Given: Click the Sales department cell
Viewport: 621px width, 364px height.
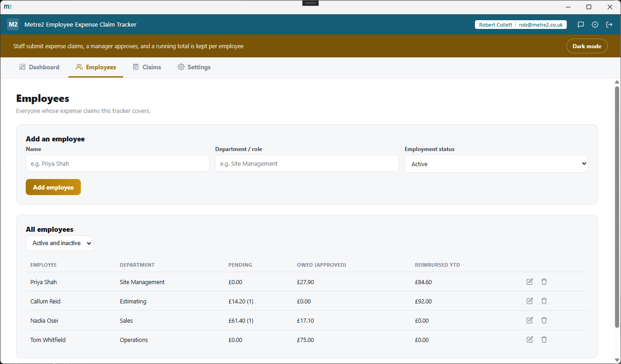Looking at the screenshot, I should [126, 321].
